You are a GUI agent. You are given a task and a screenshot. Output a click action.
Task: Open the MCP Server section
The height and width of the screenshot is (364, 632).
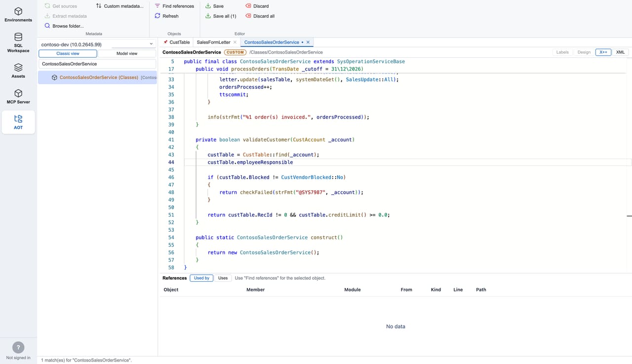pos(18,97)
